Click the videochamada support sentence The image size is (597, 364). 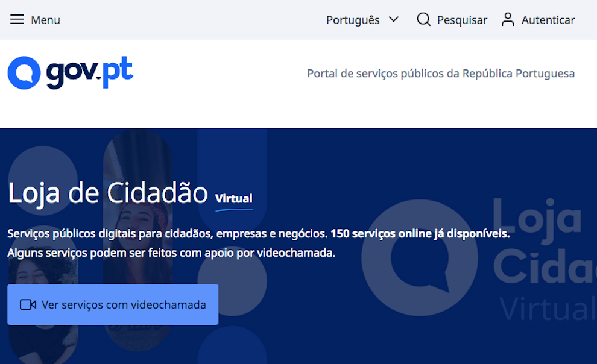[171, 253]
